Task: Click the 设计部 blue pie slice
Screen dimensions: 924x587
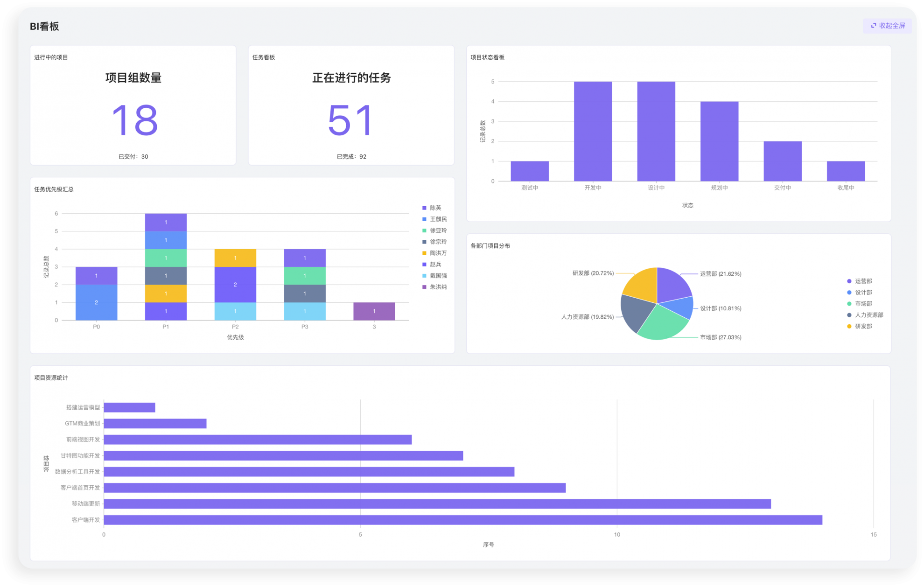Action: (679, 307)
